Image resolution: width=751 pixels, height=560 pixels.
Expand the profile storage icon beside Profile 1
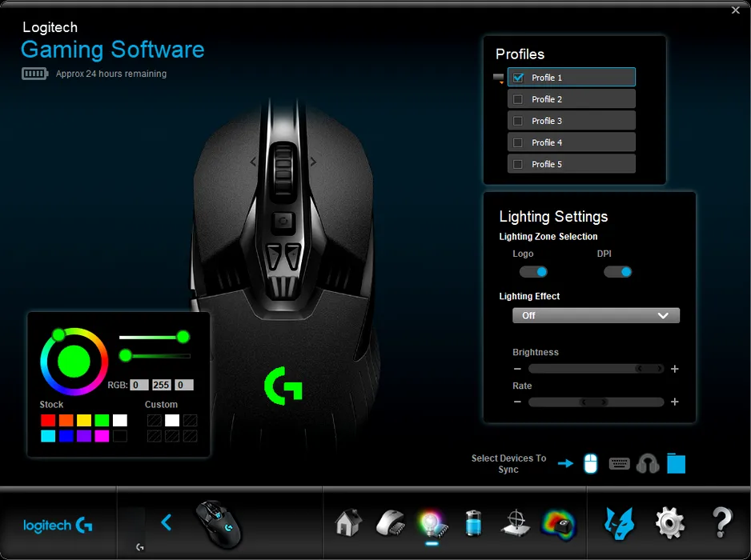(499, 78)
